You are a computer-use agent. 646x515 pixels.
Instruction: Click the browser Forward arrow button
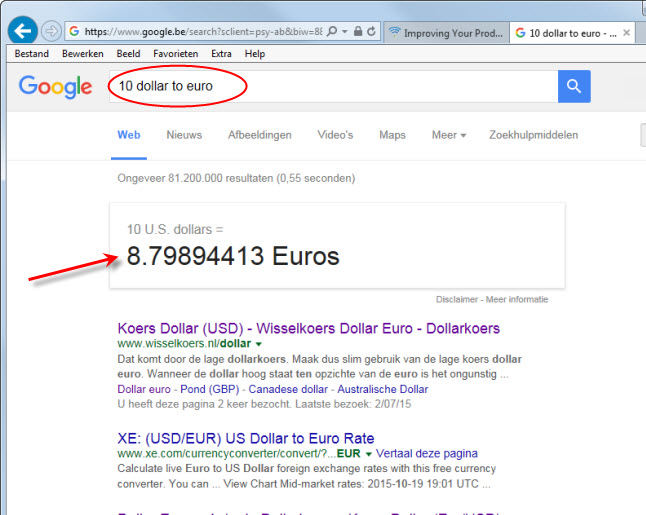(51, 31)
